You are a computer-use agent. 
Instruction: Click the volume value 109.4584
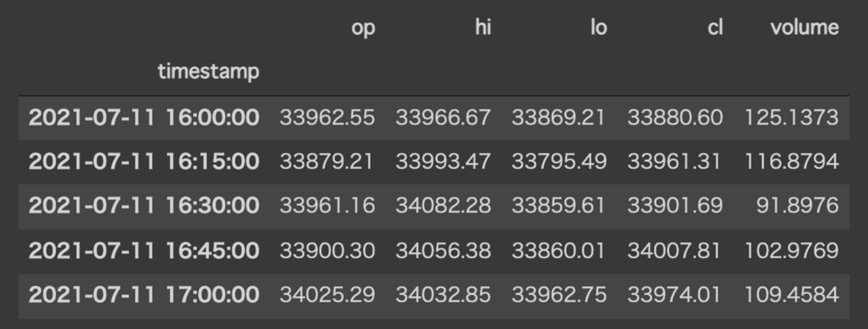(791, 294)
